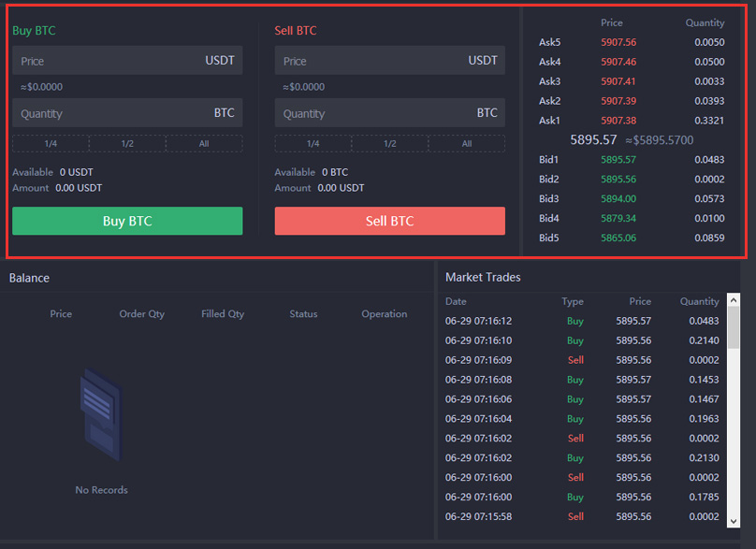This screenshot has width=756, height=549.
Task: Select 1/2 in the Sell BTC panel
Action: click(x=389, y=144)
